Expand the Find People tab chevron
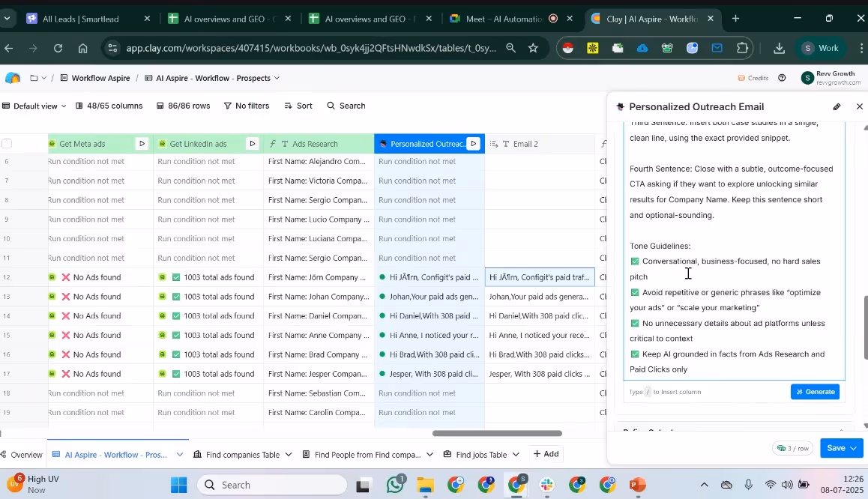The width and height of the screenshot is (868, 499). click(430, 454)
